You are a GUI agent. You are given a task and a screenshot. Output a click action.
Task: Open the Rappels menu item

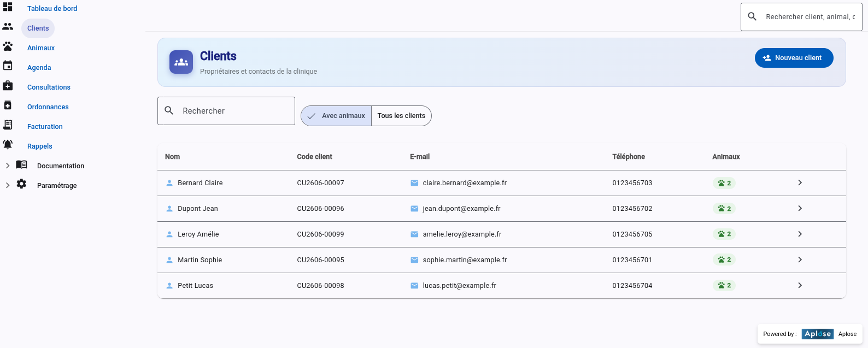(40, 146)
